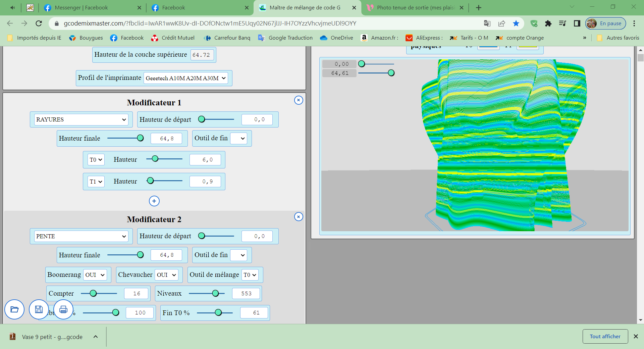This screenshot has width=644, height=349.
Task: Click the Tout afficher downloads button
Action: [605, 336]
